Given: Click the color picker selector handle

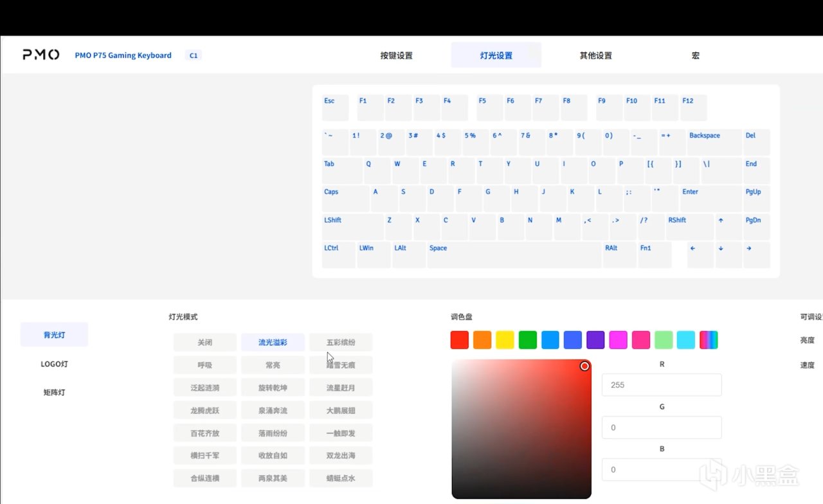Looking at the screenshot, I should (x=584, y=366).
